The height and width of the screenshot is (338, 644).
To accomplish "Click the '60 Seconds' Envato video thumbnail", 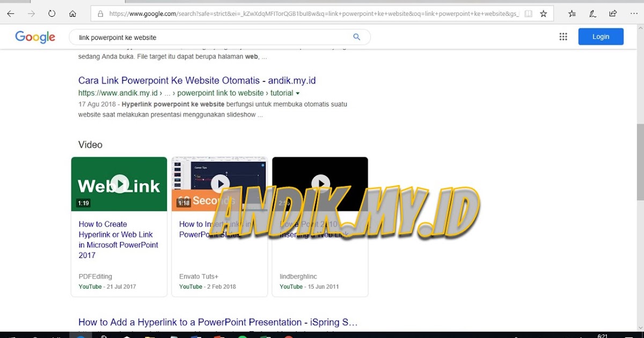I will point(219,183).
